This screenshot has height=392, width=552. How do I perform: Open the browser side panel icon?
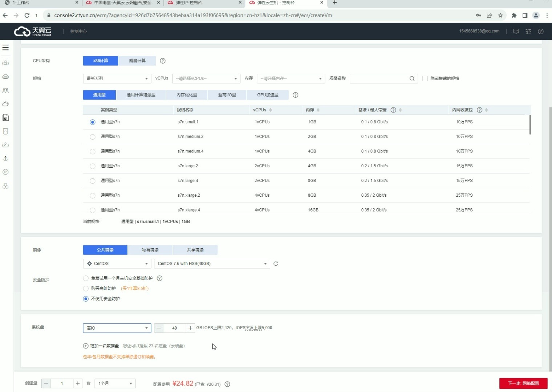525,15
